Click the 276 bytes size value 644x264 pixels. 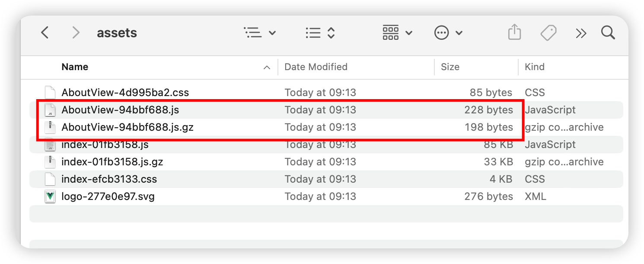click(x=488, y=196)
